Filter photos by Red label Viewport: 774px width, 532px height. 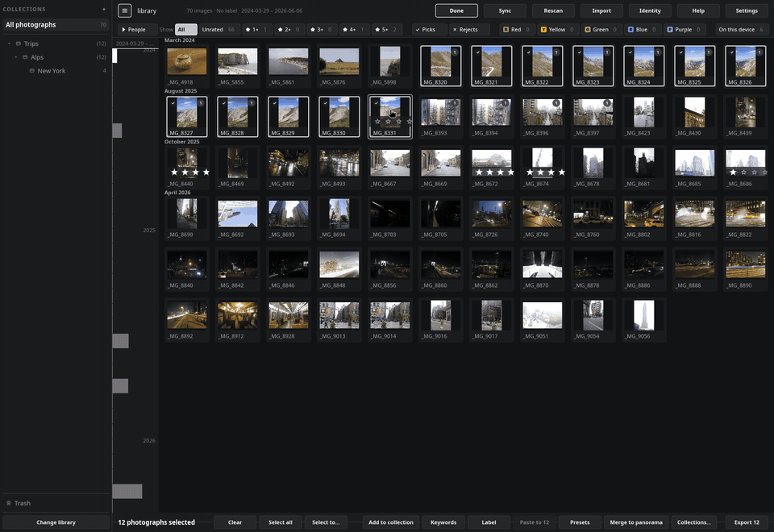(x=516, y=30)
